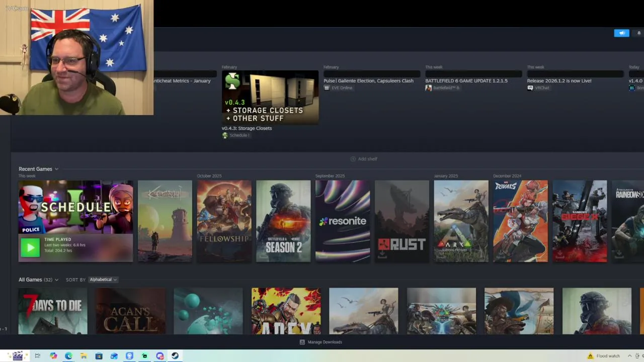
Task: Open the All Games (32) shelf dropdown
Action: (56, 280)
